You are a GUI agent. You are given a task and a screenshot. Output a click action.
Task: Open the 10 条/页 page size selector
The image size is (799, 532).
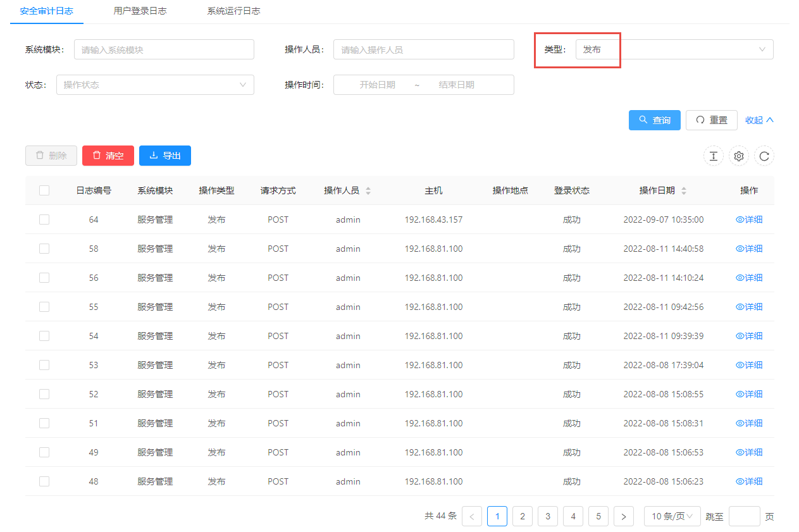pos(672,516)
